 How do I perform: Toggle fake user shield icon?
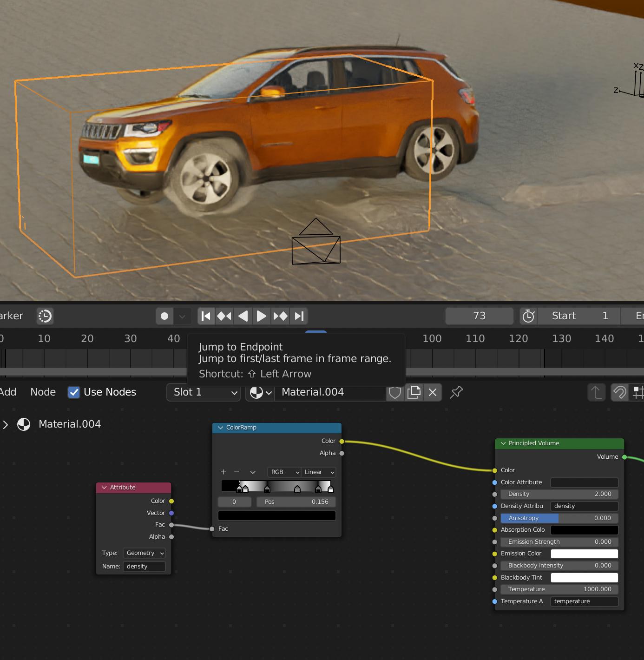point(395,393)
